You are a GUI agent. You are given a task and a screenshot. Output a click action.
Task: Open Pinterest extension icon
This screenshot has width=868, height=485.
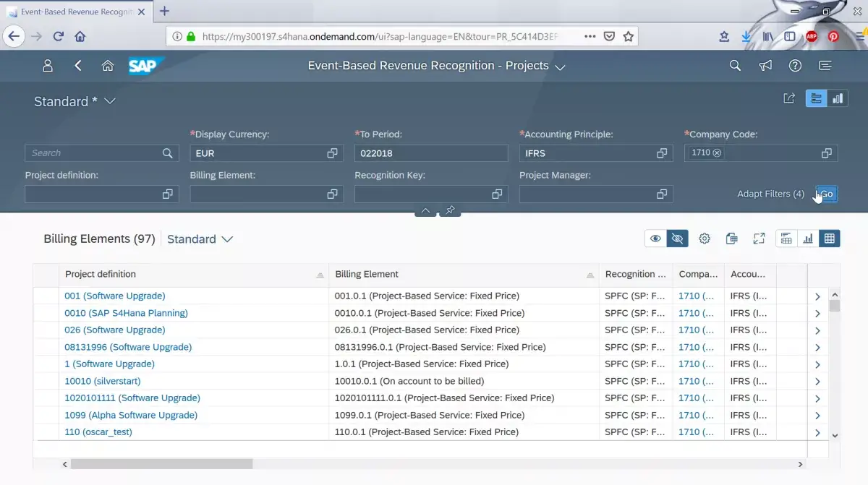[x=833, y=36]
